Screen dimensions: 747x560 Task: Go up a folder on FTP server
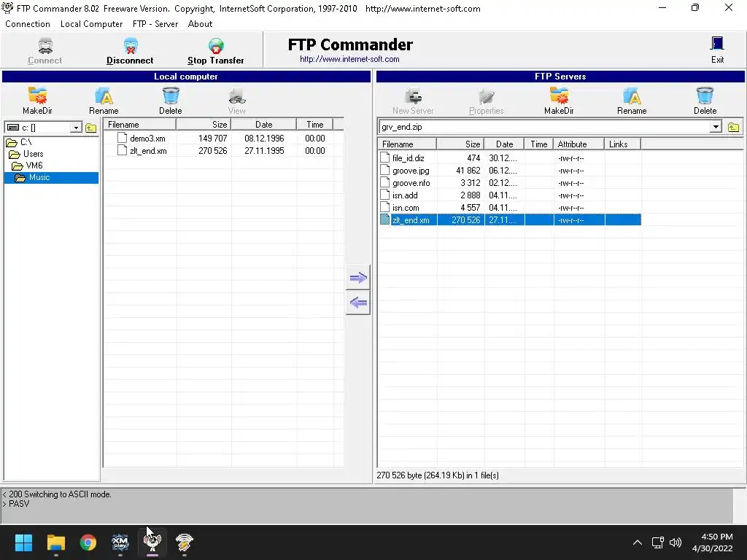point(734,127)
